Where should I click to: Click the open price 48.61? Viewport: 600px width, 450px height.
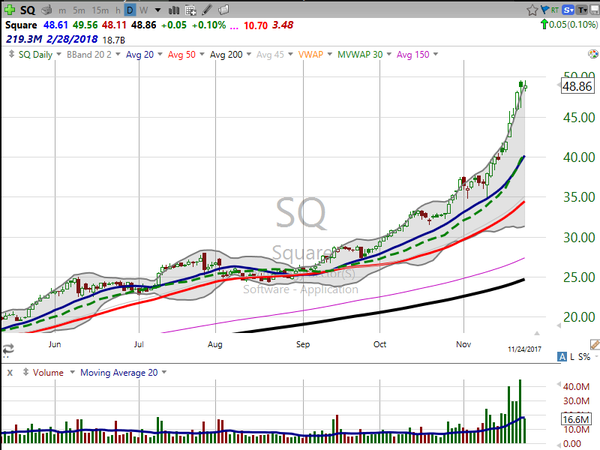[x=55, y=25]
